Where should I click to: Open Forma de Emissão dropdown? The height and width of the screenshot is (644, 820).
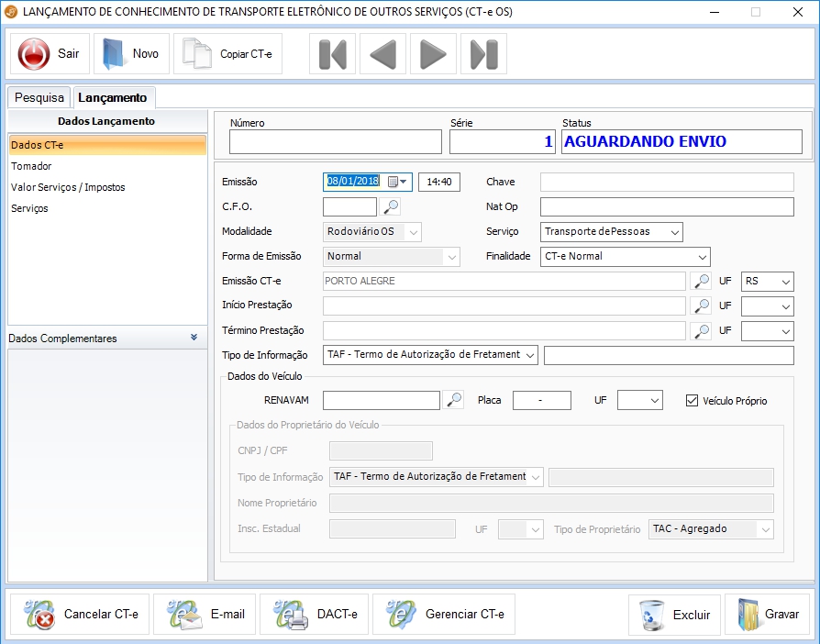pos(392,256)
